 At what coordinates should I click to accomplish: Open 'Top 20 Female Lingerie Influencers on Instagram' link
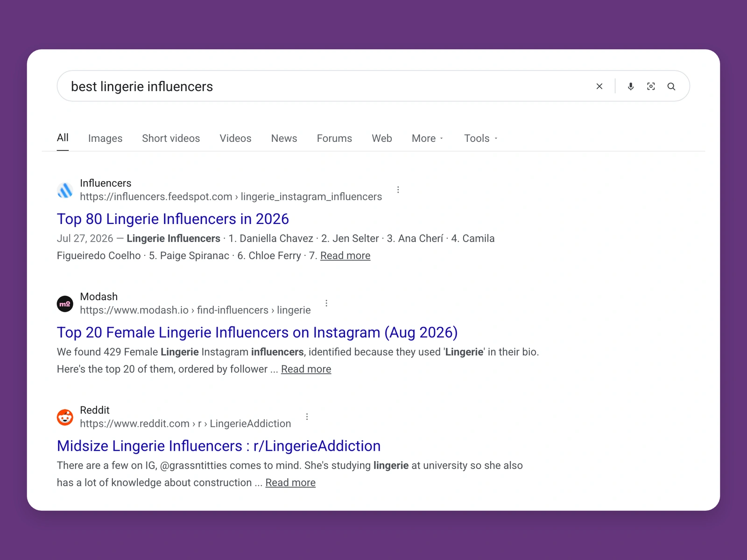click(257, 332)
